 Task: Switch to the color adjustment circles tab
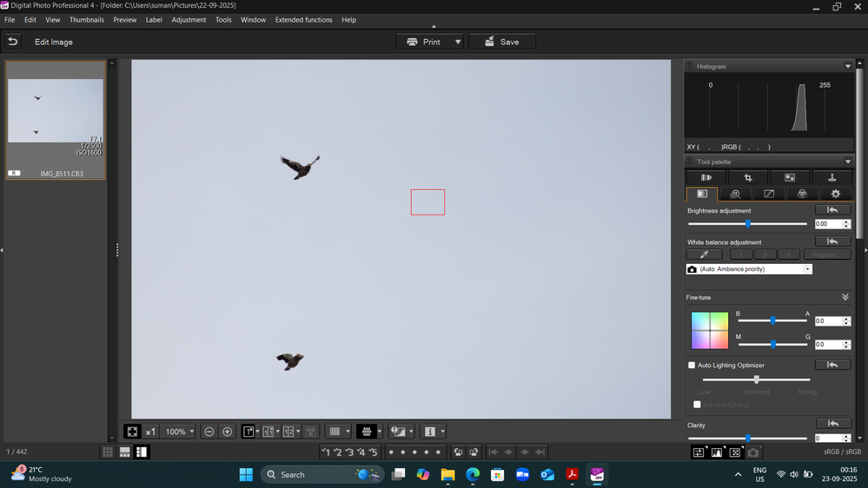coord(802,195)
